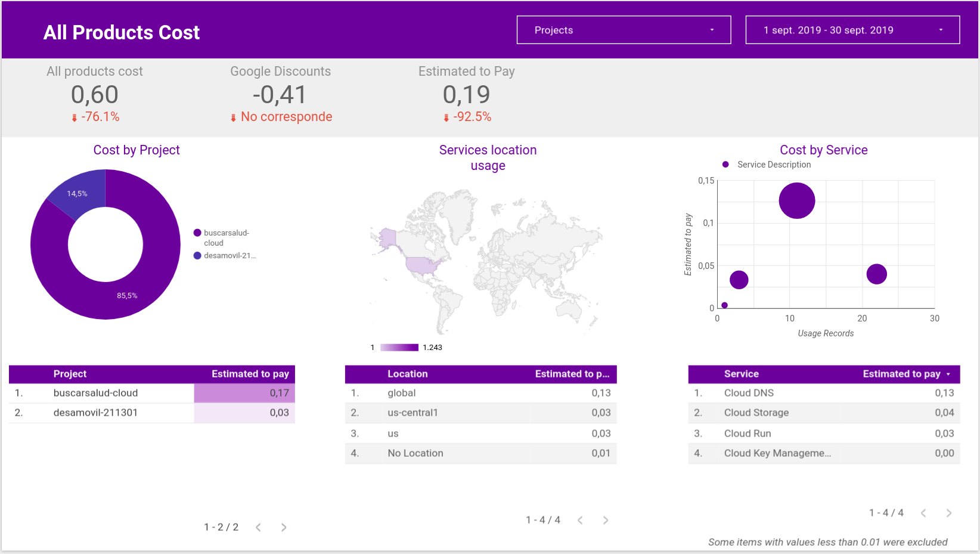Open the Projects dropdown filter
980x554 pixels.
pyautogui.click(x=624, y=30)
